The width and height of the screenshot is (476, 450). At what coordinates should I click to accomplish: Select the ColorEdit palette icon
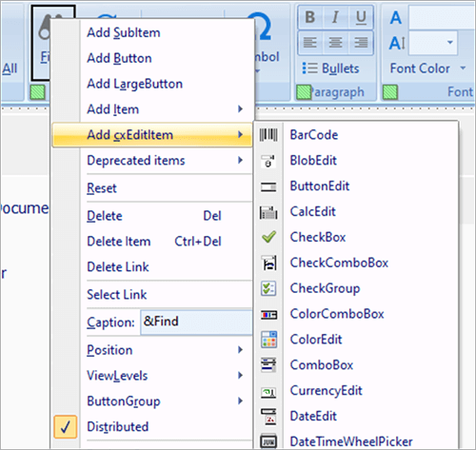coord(268,340)
